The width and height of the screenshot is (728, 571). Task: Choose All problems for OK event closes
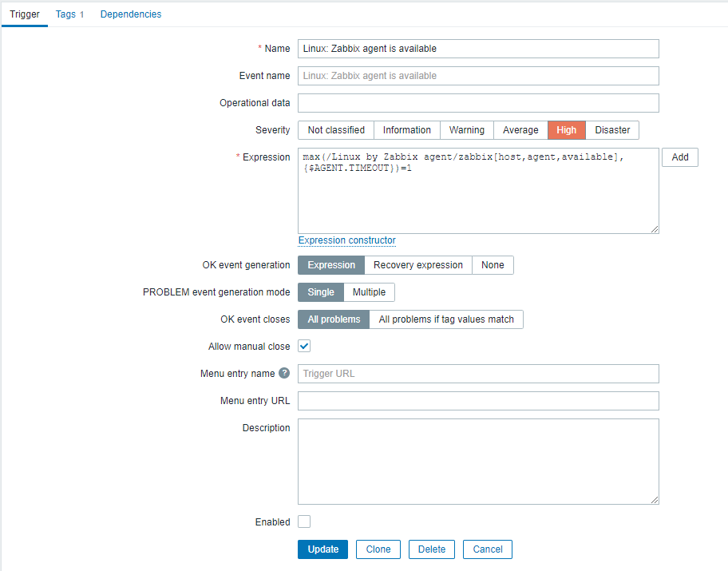(x=334, y=319)
